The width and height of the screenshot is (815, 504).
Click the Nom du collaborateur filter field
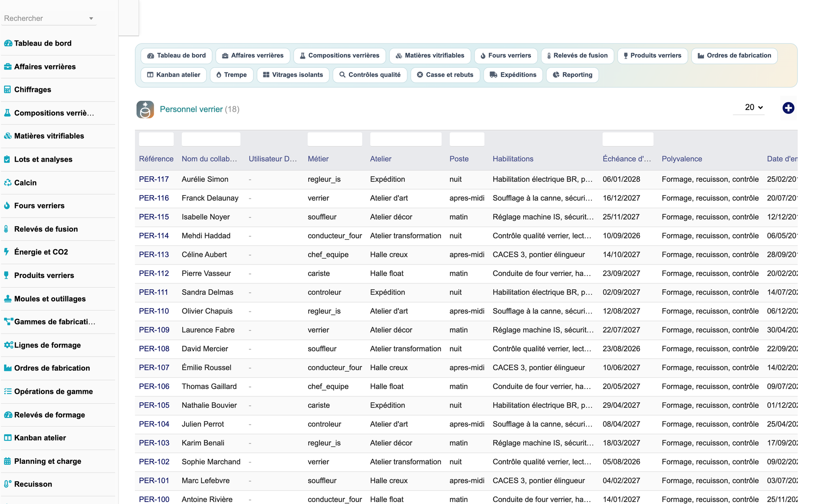point(211,139)
